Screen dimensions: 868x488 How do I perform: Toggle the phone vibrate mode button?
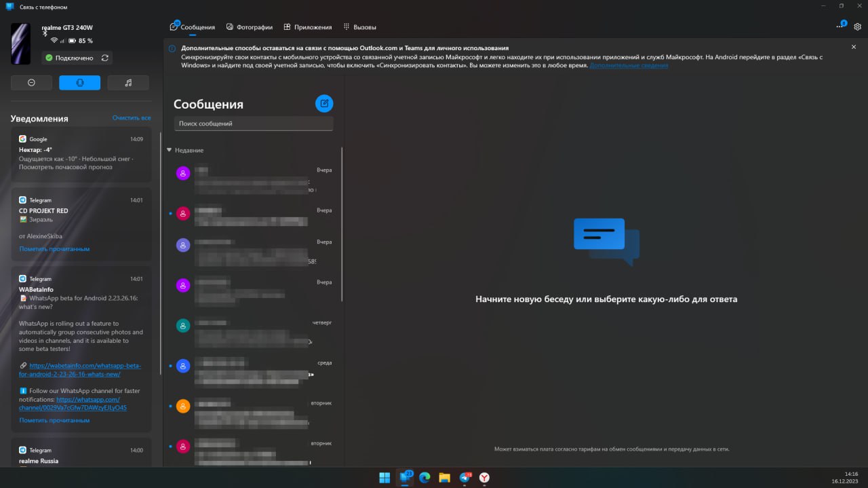pos(79,83)
